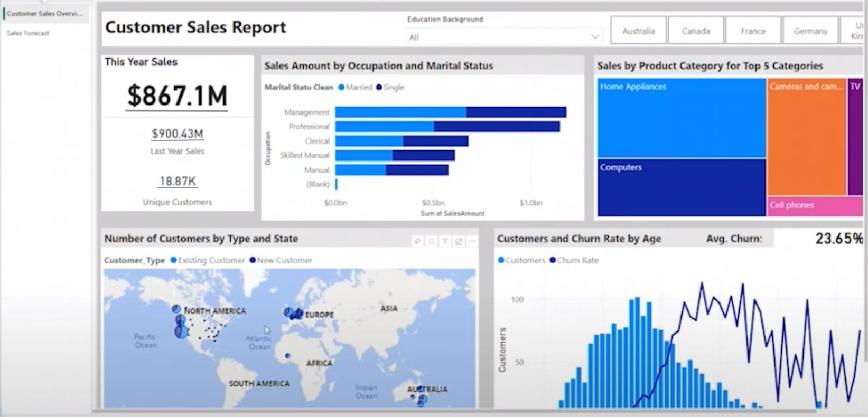Click the ASIA label on the map

pyautogui.click(x=389, y=308)
